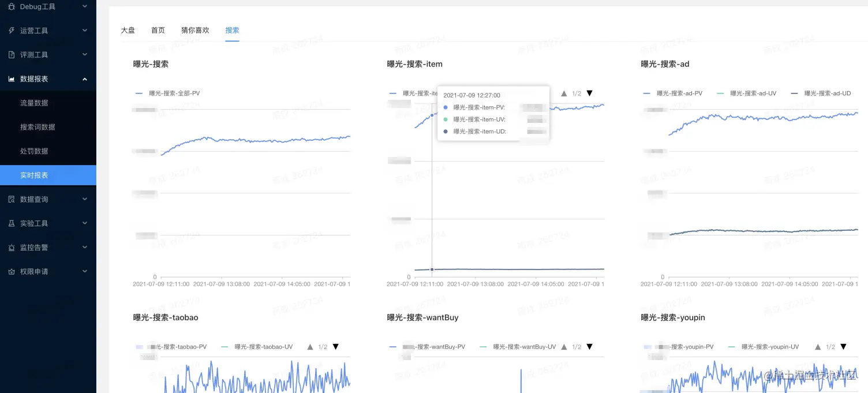This screenshot has width=868, height=393.
Task: Click previous legend page arrow in youpin chart
Action: click(818, 347)
